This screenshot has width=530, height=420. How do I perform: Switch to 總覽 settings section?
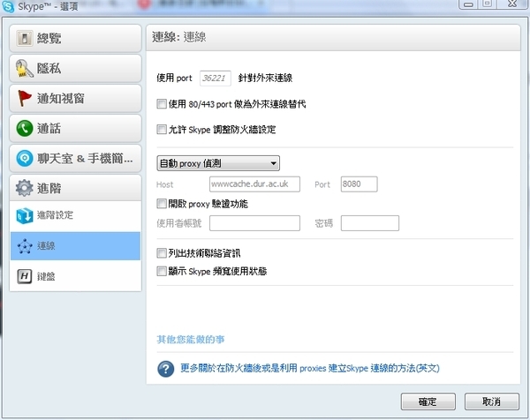[75, 38]
